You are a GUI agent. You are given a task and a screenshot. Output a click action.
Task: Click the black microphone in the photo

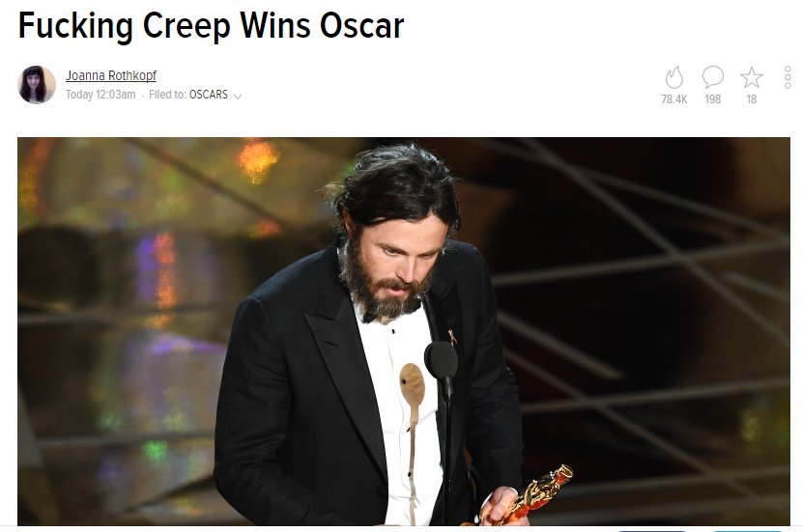coord(441,360)
